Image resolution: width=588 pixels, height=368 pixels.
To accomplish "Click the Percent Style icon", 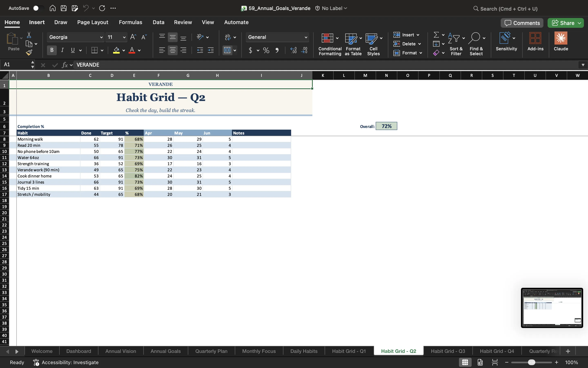I will point(266,50).
